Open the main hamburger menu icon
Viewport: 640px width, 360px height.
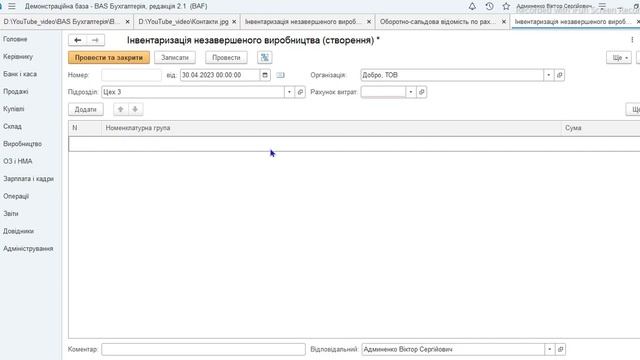(12, 6)
